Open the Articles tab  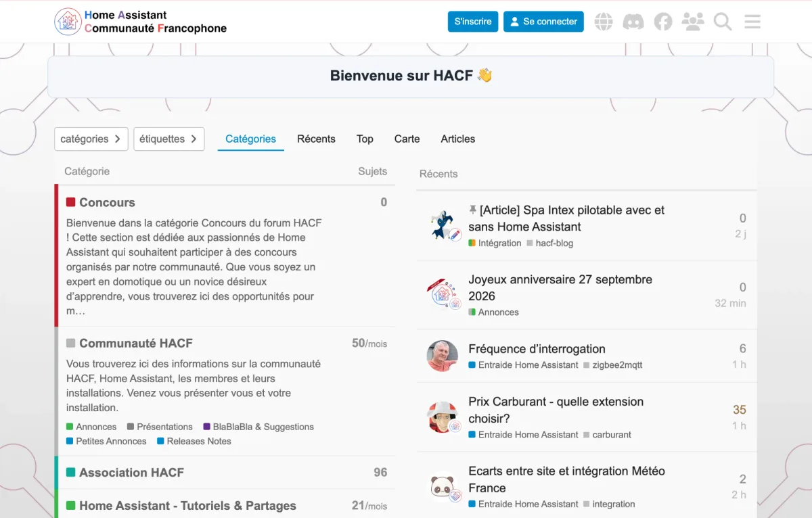[x=458, y=139]
